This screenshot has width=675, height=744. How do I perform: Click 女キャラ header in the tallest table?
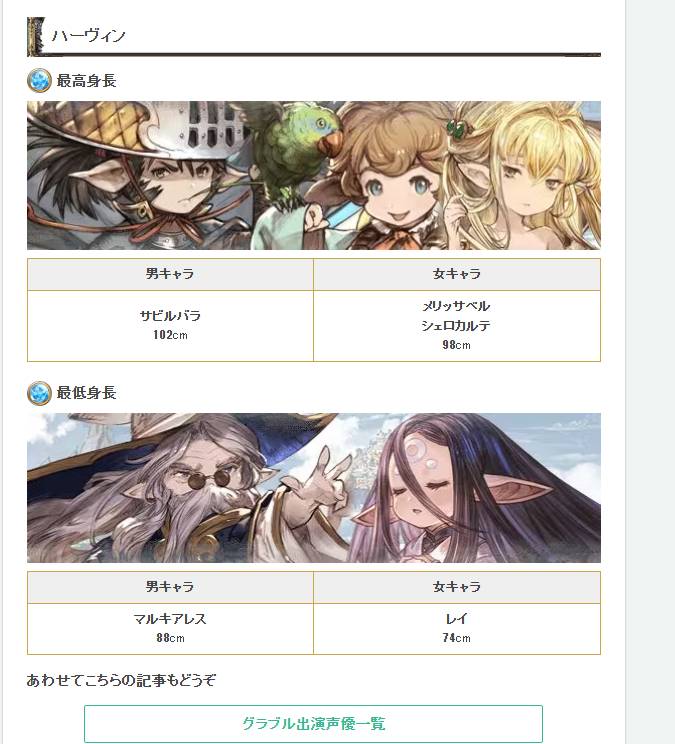457,274
